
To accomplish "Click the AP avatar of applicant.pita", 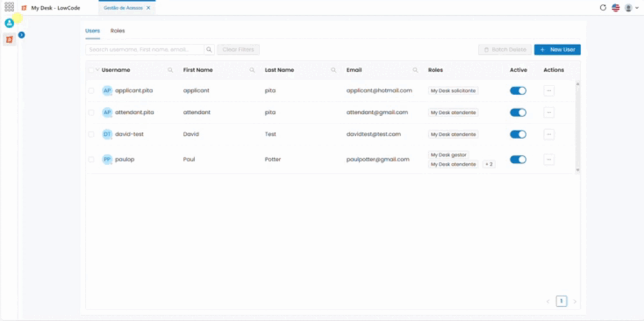I will click(107, 91).
